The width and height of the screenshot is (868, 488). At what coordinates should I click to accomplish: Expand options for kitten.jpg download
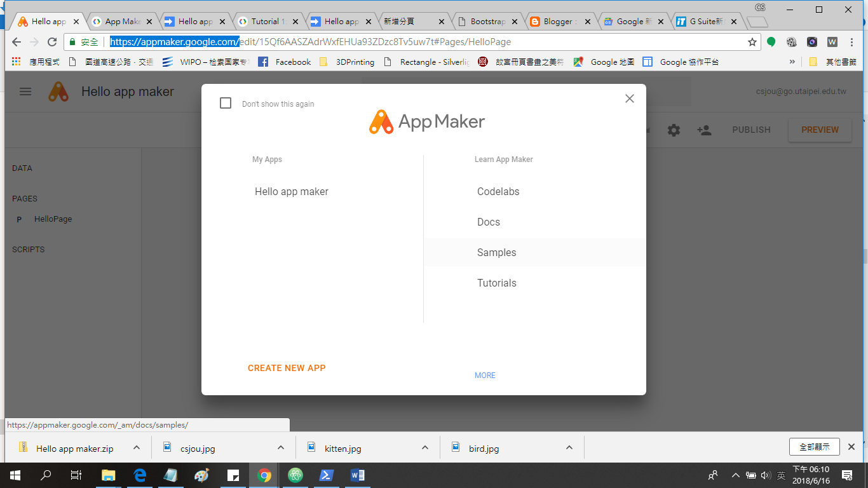(x=425, y=447)
